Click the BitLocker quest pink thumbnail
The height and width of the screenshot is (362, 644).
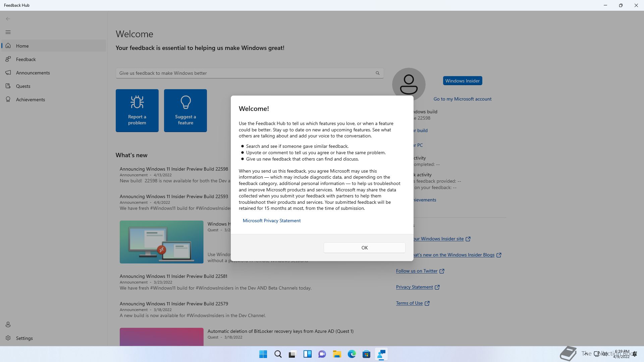pyautogui.click(x=162, y=337)
